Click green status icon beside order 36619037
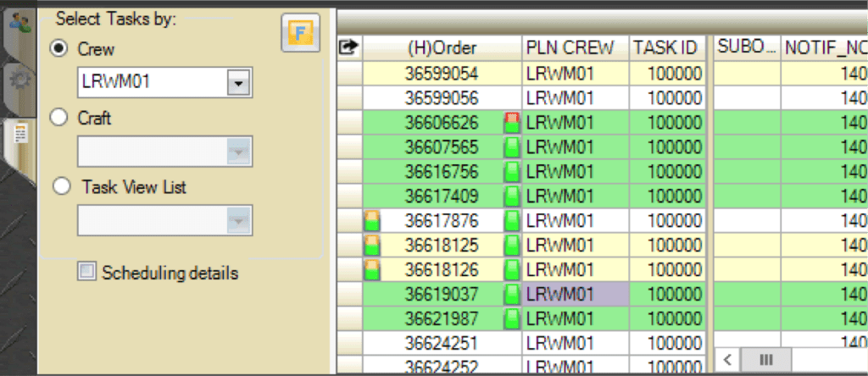 pyautogui.click(x=511, y=296)
